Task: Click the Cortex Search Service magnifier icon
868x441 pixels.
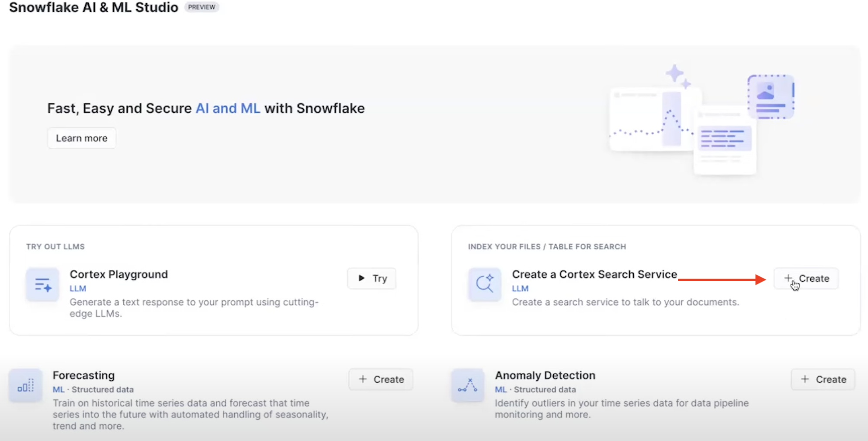Action: tap(485, 285)
